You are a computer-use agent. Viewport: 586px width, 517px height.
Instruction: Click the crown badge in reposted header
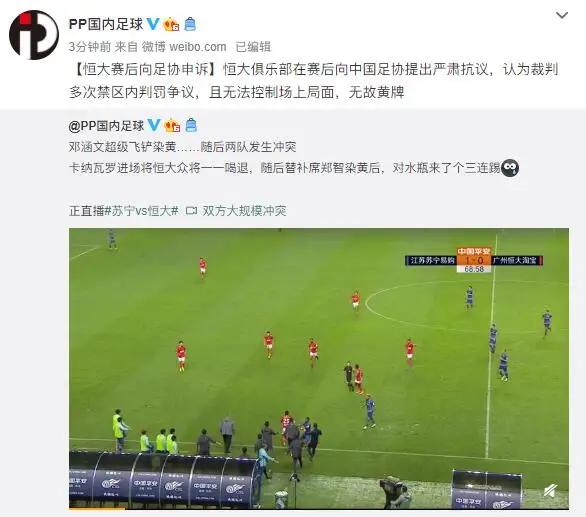point(172,125)
